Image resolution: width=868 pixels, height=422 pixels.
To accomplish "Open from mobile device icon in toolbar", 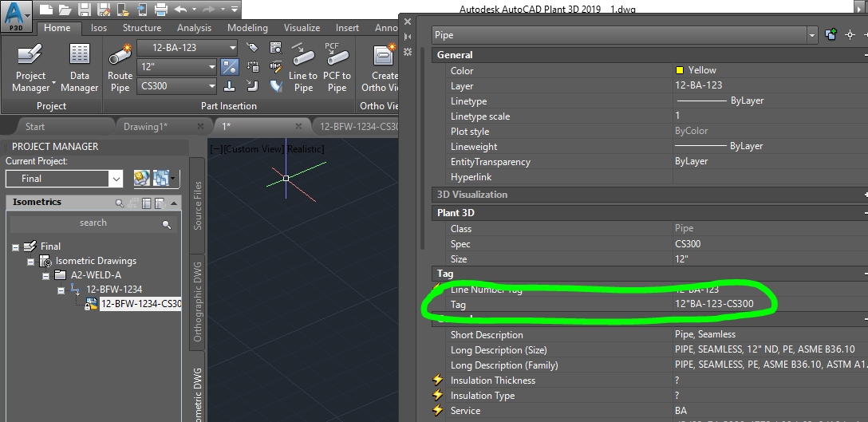I will pyautogui.click(x=123, y=9).
